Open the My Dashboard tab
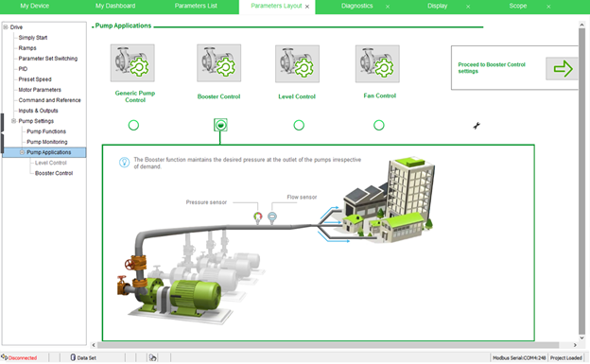590x364 pixels. click(x=115, y=6)
